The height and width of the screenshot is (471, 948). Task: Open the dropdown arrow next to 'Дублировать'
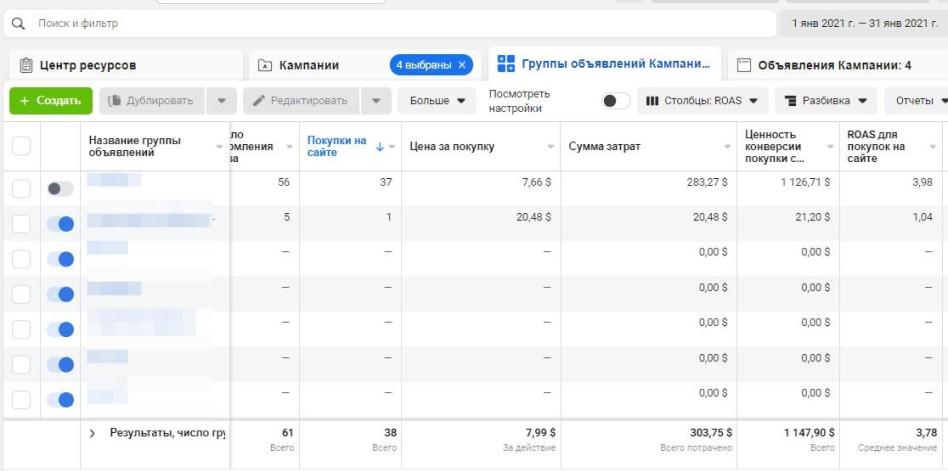pos(221,101)
